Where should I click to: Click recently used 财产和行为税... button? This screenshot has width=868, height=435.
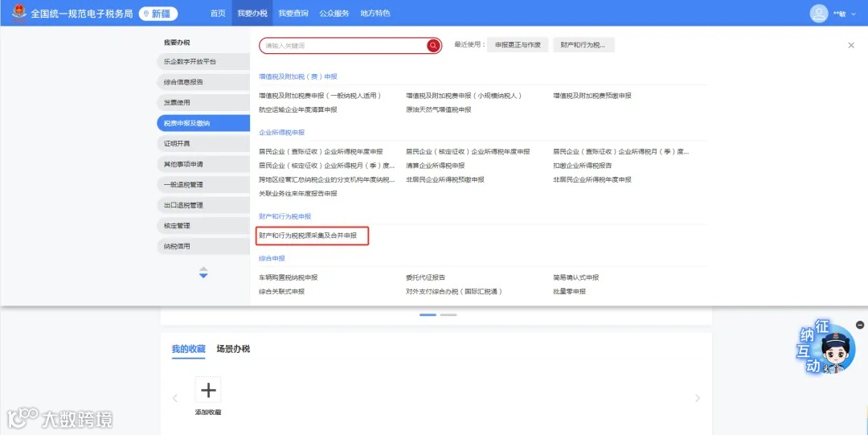(583, 45)
